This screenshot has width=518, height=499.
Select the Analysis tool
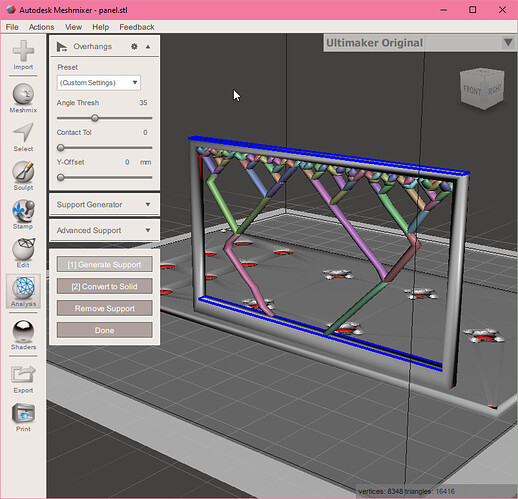(23, 288)
